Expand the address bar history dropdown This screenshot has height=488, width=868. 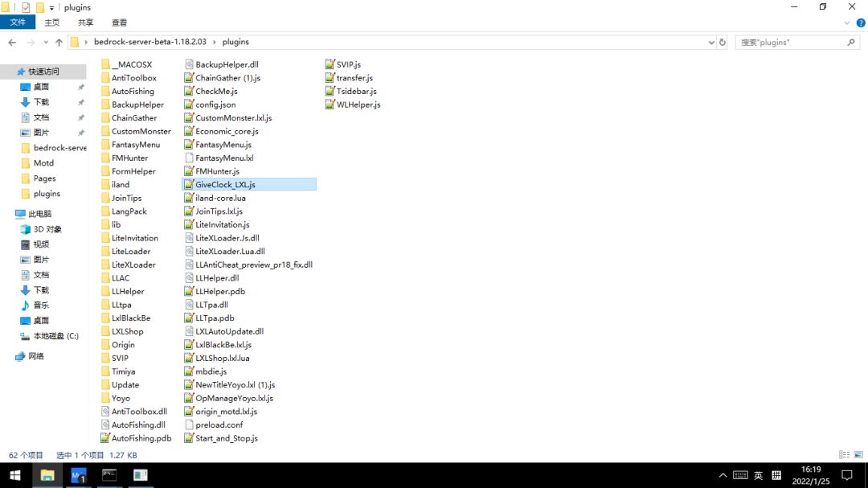point(711,42)
